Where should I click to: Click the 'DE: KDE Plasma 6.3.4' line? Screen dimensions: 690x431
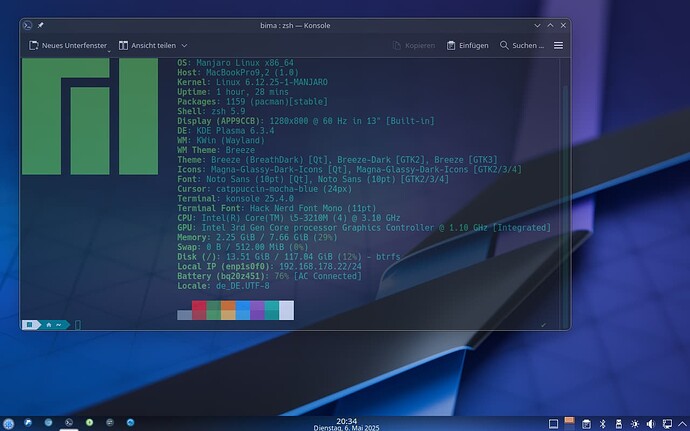coord(226,131)
